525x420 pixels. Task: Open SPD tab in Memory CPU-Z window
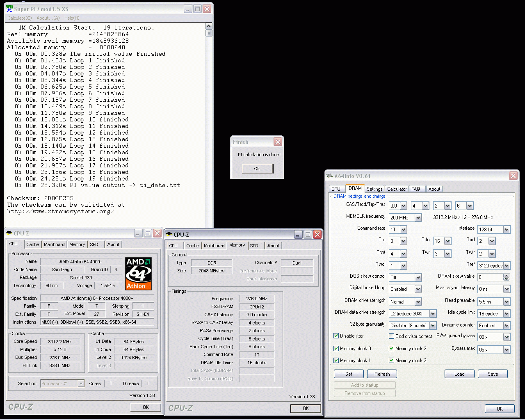point(254,246)
